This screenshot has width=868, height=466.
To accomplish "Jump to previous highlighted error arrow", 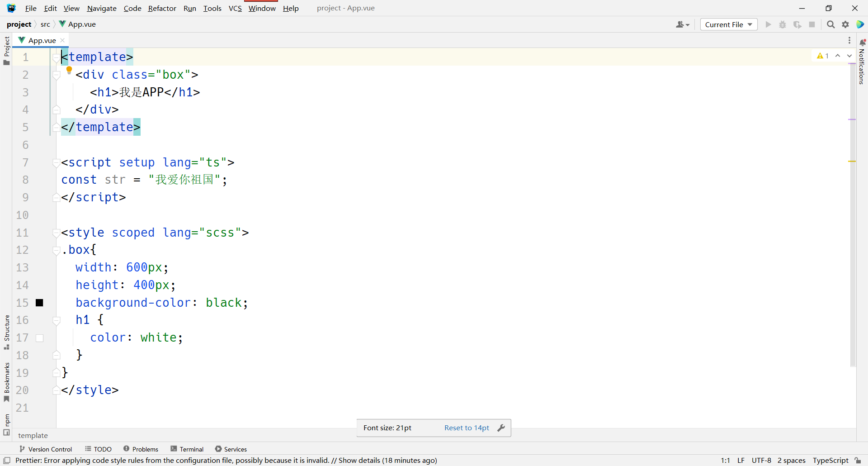I will point(838,56).
